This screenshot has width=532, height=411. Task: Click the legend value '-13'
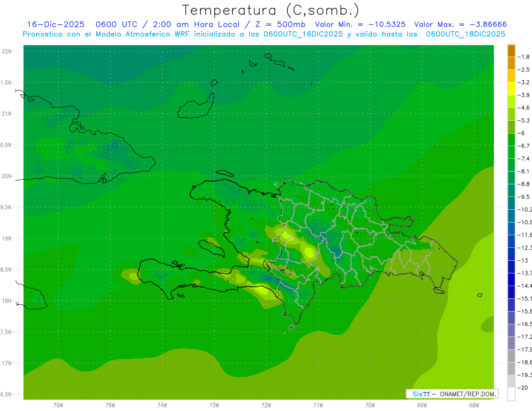tap(522, 260)
